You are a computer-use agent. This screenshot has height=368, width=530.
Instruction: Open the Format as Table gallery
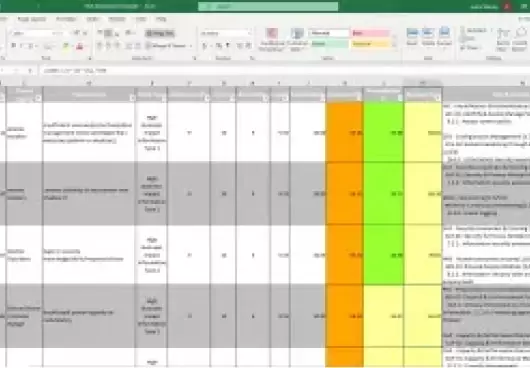297,39
